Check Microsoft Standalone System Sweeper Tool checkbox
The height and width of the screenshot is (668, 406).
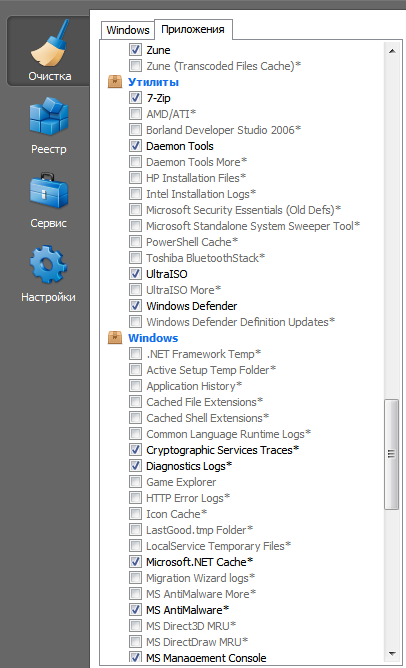135,226
